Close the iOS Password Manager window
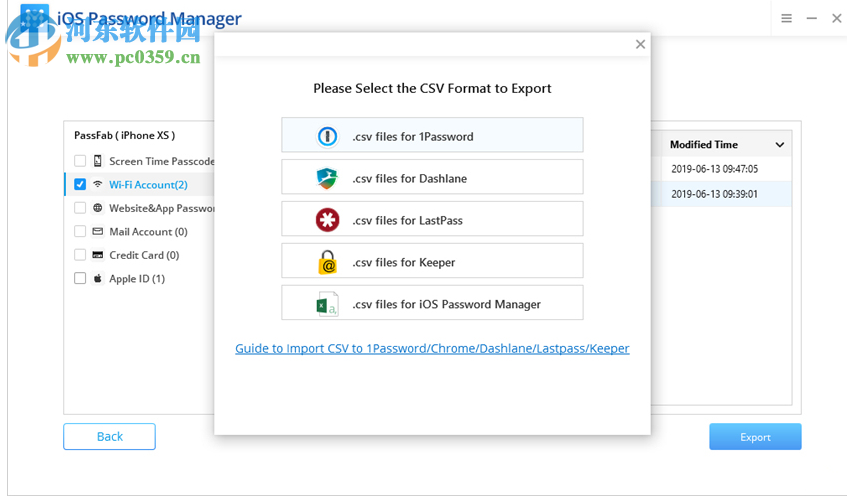 click(837, 18)
